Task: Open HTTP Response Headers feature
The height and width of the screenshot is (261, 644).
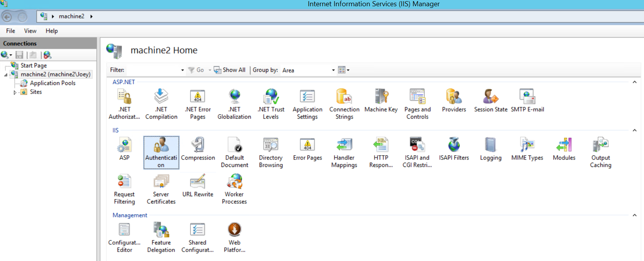Action: (381, 153)
